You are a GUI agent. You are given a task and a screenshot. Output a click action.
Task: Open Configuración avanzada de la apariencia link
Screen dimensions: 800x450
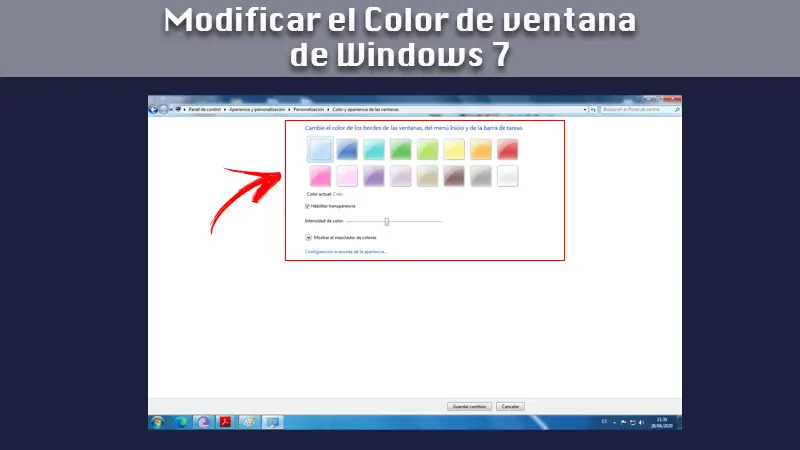coord(346,252)
